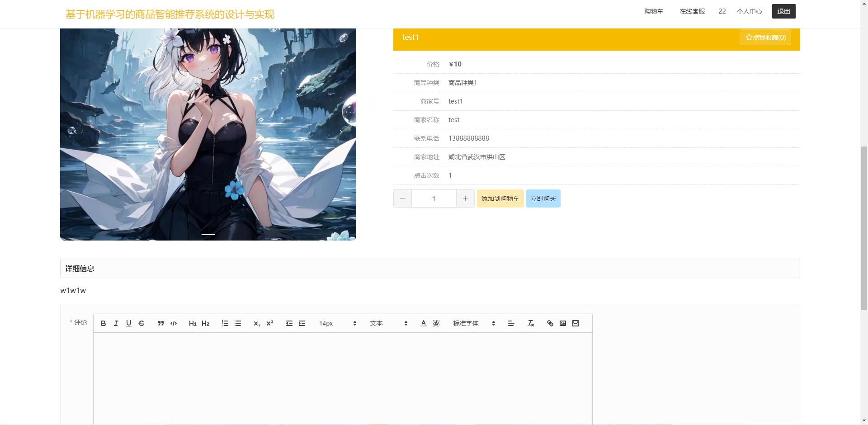Apply strikethrough in the comment editor
The height and width of the screenshot is (425, 868).
tap(142, 323)
